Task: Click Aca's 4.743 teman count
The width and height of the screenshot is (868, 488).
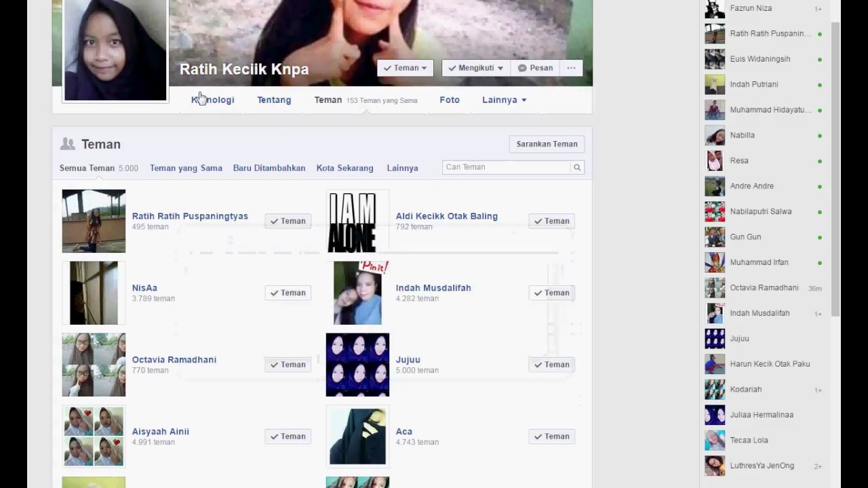Action: [x=417, y=442]
